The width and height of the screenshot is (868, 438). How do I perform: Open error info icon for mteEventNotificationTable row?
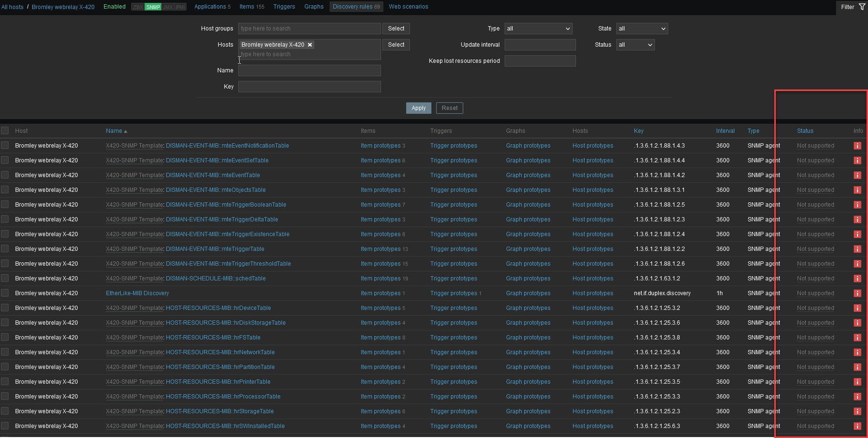(x=858, y=146)
